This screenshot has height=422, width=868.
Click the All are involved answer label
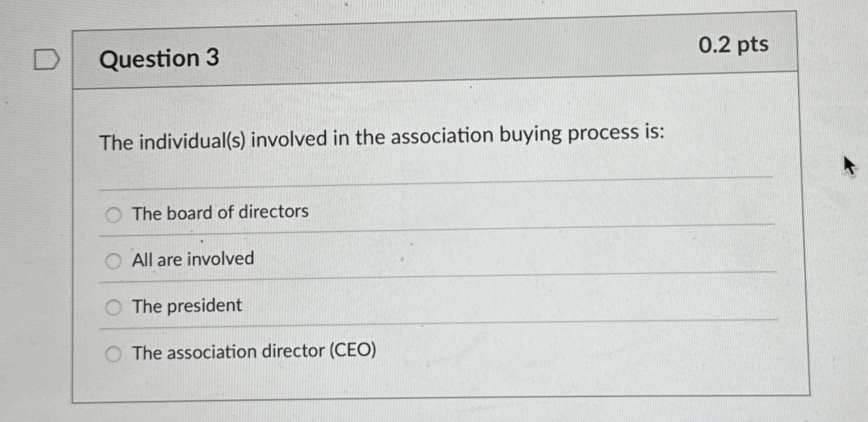(193, 258)
